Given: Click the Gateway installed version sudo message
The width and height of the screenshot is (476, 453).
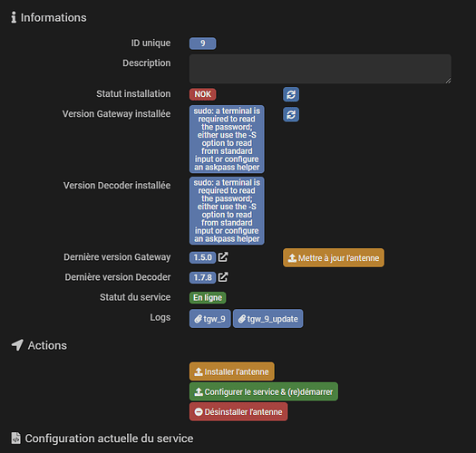Looking at the screenshot, I should tap(227, 139).
